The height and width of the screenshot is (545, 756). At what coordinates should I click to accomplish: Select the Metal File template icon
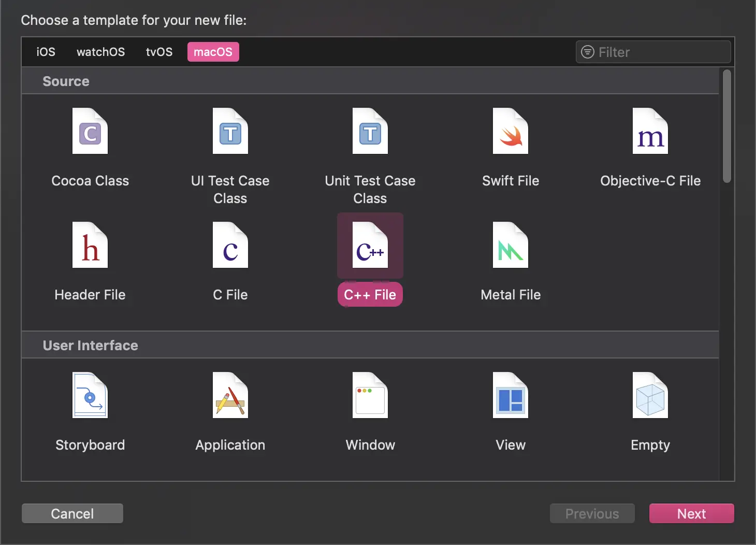[511, 245]
